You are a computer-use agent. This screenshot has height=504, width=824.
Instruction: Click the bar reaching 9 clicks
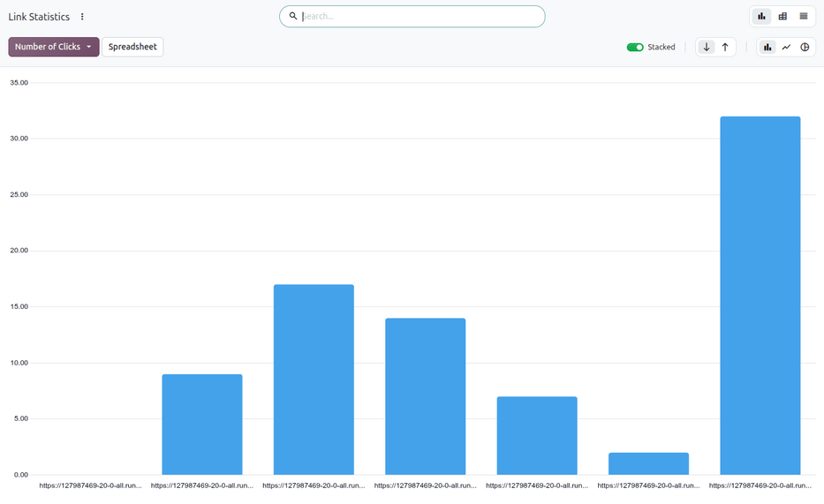pos(202,425)
